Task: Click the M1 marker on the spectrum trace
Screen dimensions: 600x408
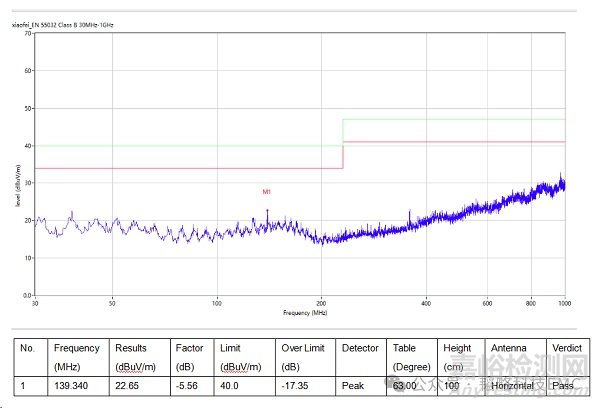Action: tap(267, 191)
